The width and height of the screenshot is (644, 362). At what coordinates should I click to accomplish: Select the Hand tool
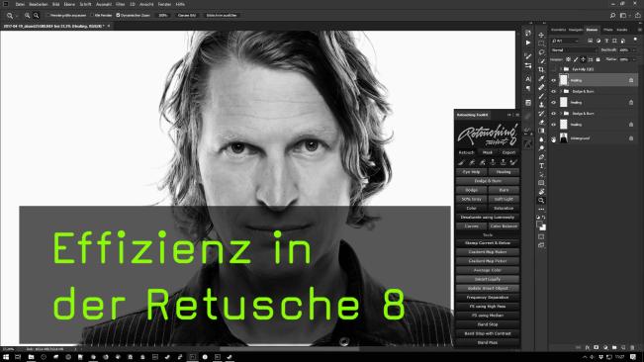[x=541, y=192]
